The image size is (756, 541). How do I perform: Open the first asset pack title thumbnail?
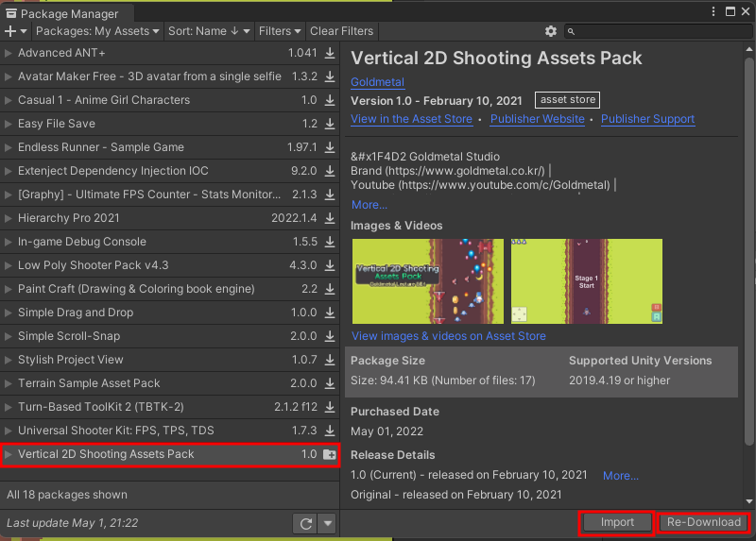[x=428, y=281]
